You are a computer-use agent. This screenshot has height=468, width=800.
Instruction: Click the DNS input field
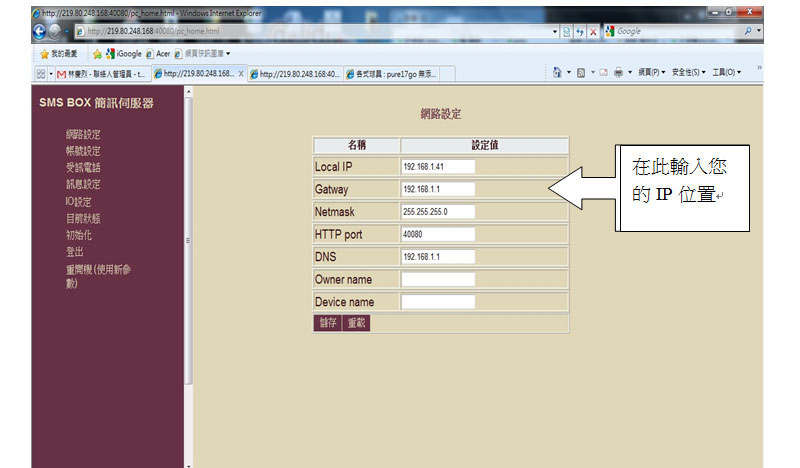[x=438, y=257]
